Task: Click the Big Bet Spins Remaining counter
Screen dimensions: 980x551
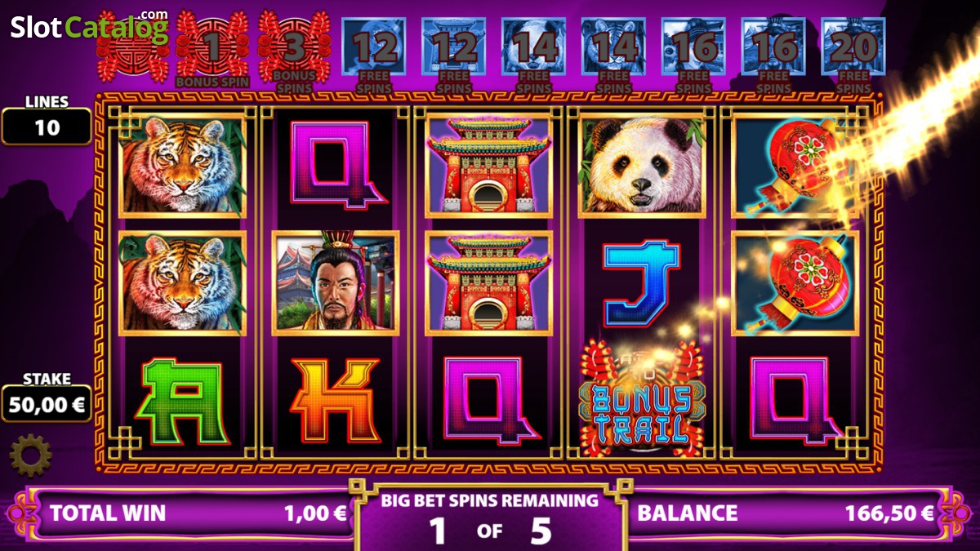Action: click(490, 518)
